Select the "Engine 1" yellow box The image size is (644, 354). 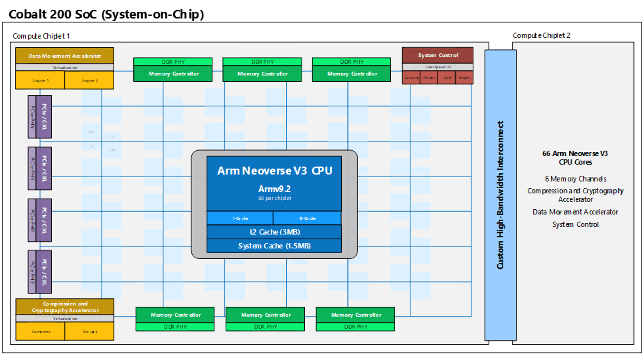coord(40,80)
